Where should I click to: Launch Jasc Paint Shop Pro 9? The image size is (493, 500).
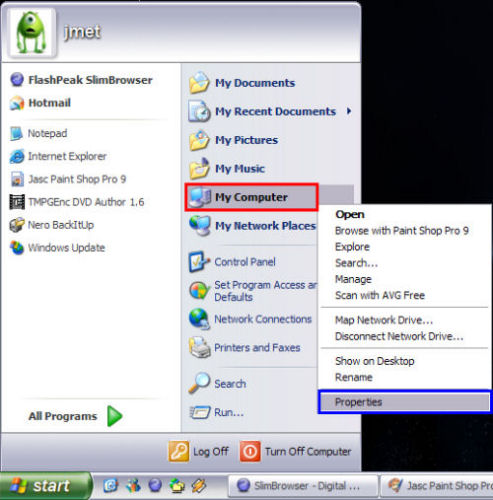point(68,179)
